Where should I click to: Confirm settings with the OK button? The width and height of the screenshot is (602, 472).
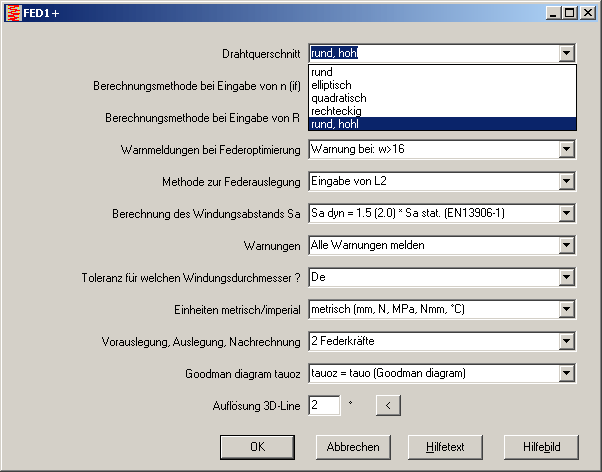point(257,446)
